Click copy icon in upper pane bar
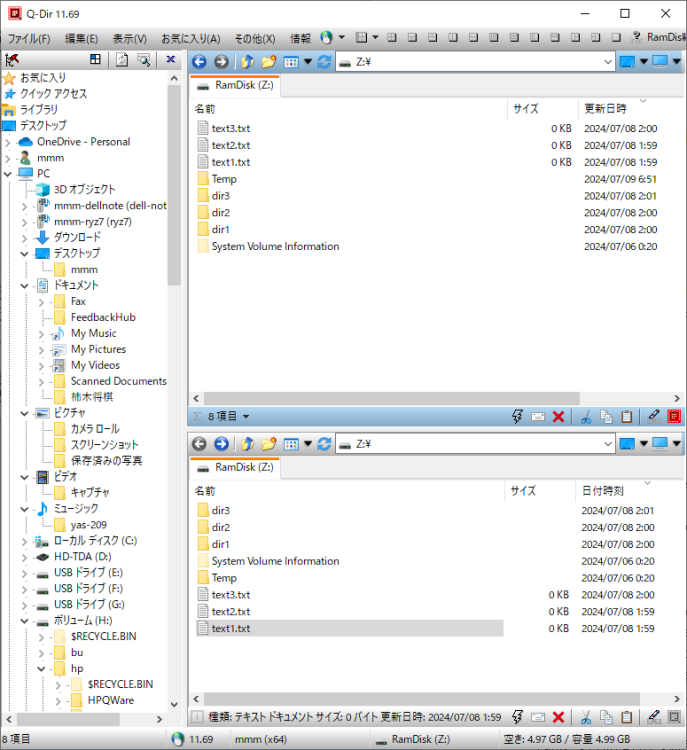 coord(606,417)
